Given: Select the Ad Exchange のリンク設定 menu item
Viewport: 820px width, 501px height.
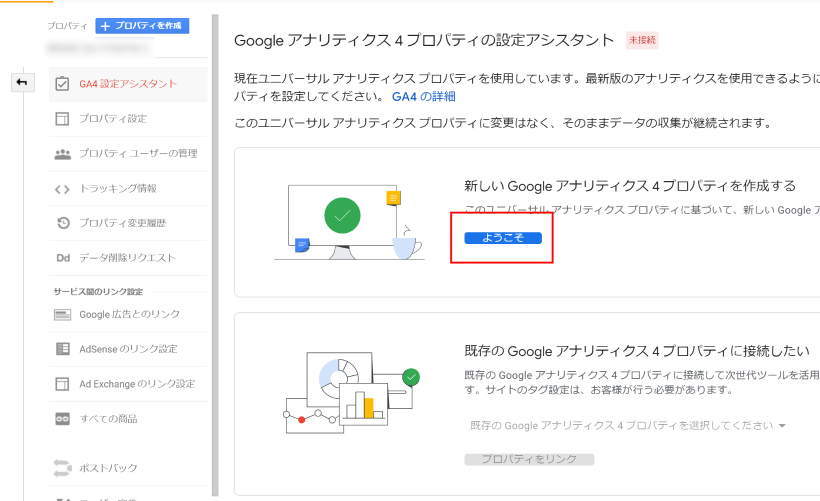Looking at the screenshot, I should [x=137, y=384].
